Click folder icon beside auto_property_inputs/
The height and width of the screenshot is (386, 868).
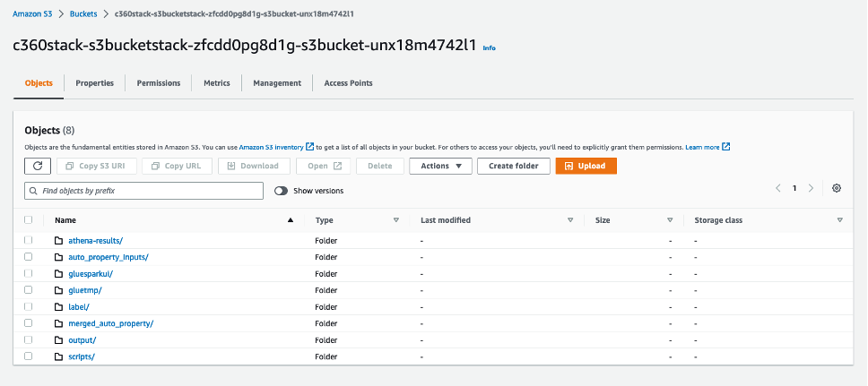[x=58, y=257]
